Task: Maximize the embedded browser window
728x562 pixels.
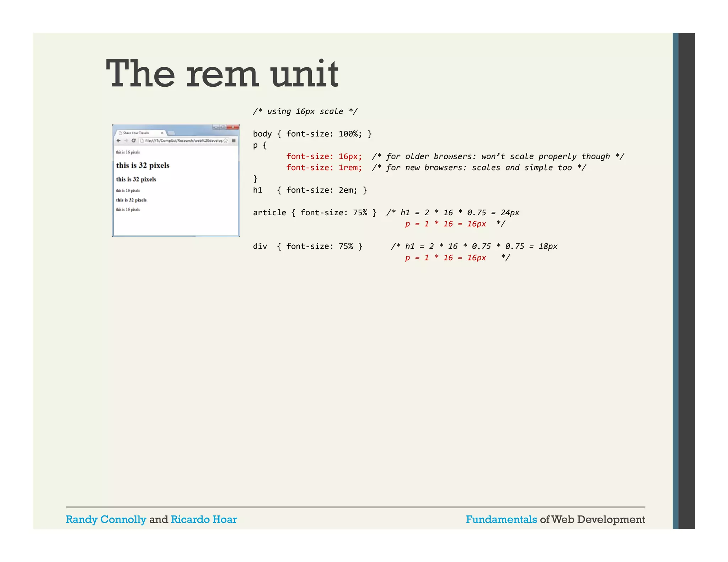Action: 223,127
